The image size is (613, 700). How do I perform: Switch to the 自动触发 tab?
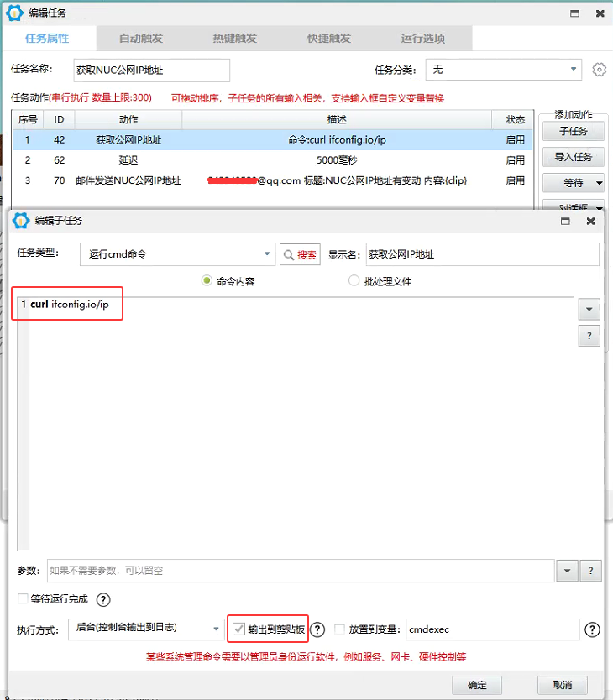click(141, 39)
